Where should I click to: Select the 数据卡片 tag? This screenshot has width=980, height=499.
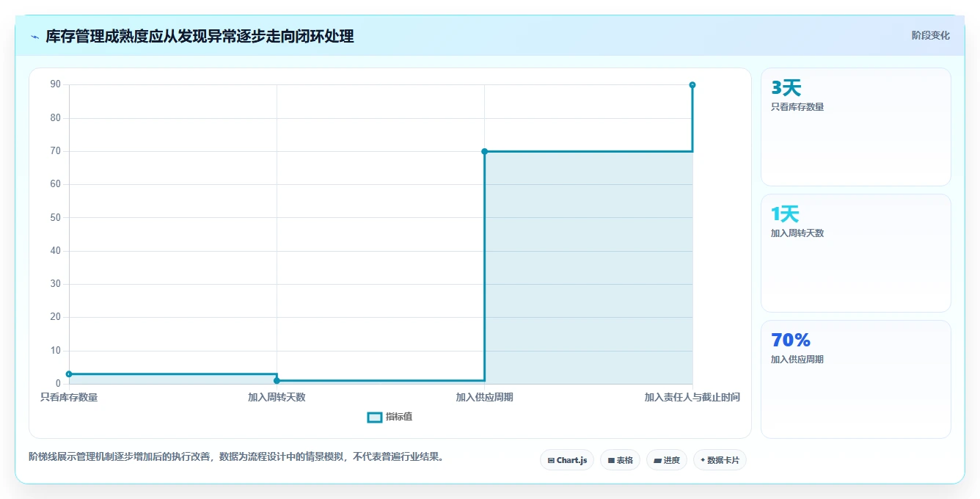pos(720,460)
